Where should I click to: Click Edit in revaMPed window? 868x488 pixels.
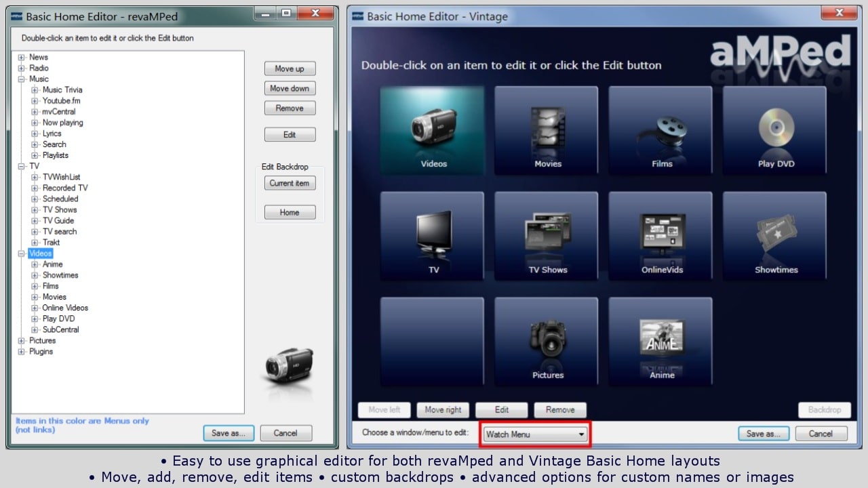(x=290, y=134)
